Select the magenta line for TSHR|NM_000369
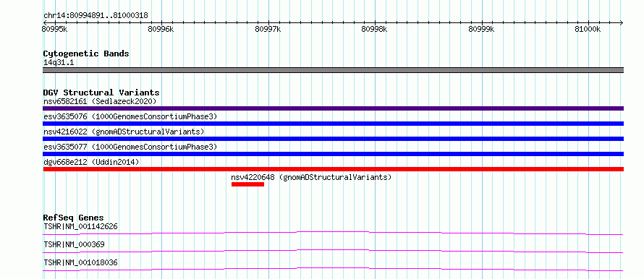Viewport: 644px width, 279px height. click(333, 251)
